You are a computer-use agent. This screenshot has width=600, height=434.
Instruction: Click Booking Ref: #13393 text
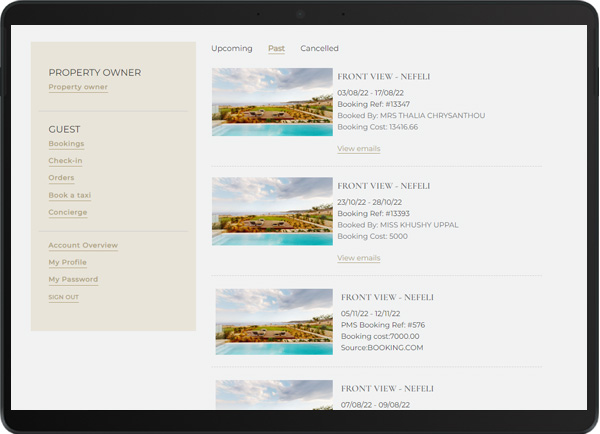pos(373,214)
